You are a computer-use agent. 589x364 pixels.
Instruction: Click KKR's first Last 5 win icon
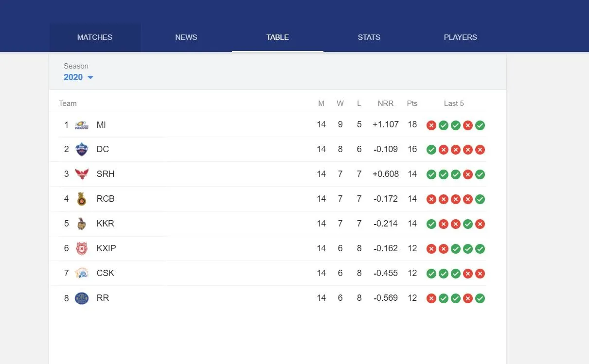(x=431, y=224)
